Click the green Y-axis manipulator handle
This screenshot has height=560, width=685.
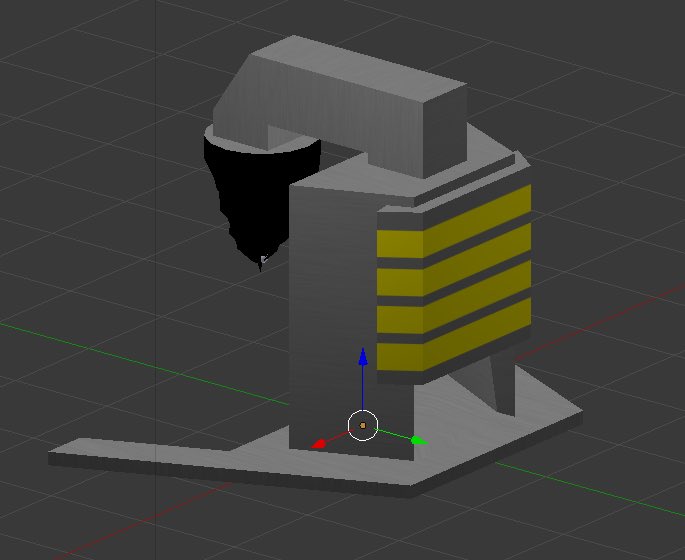tap(419, 441)
